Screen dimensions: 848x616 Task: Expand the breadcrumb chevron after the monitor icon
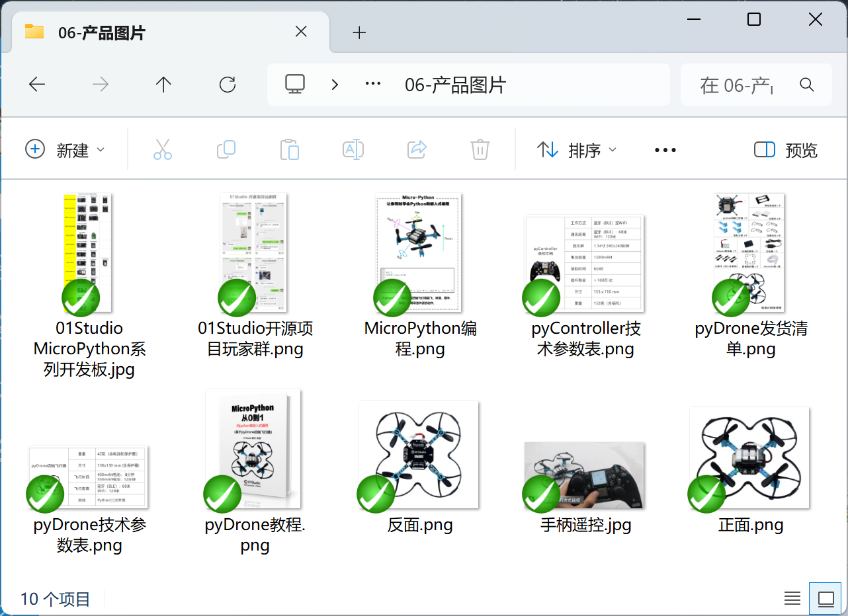click(335, 84)
